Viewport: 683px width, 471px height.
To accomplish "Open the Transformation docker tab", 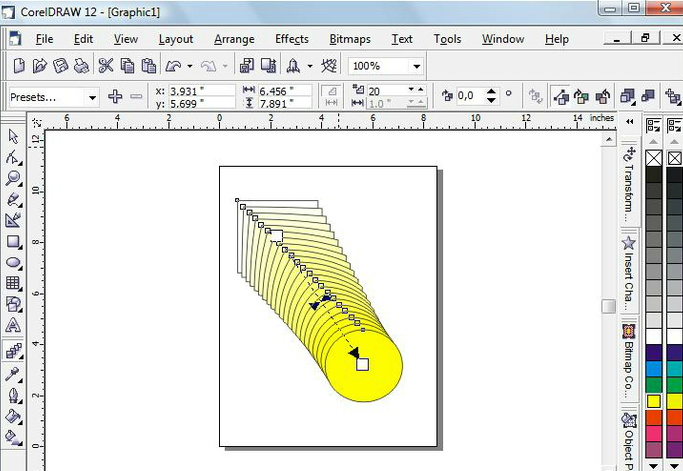I will pos(629,183).
